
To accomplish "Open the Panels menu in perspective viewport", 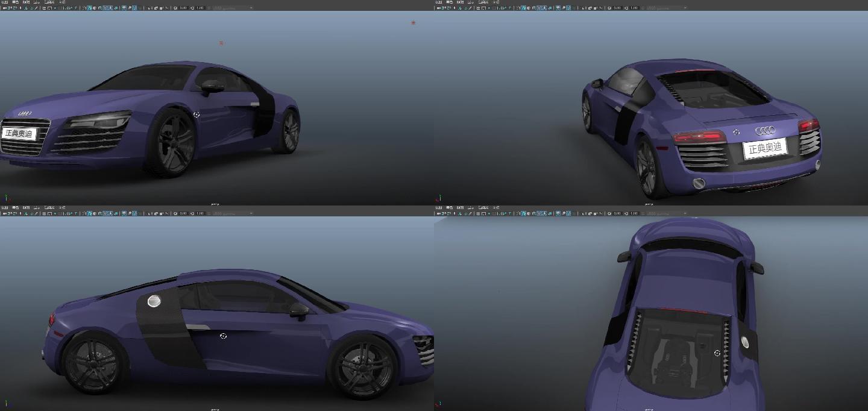I will coord(63,3).
